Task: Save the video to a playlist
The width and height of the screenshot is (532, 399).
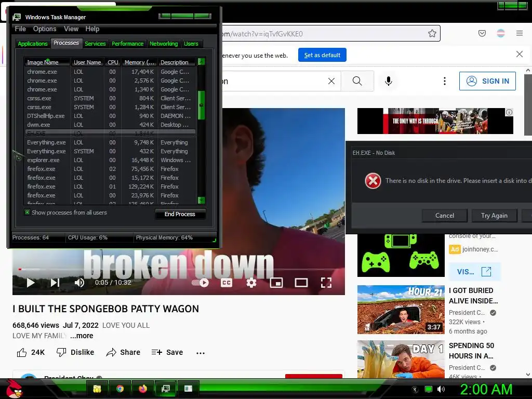Action: [167, 352]
